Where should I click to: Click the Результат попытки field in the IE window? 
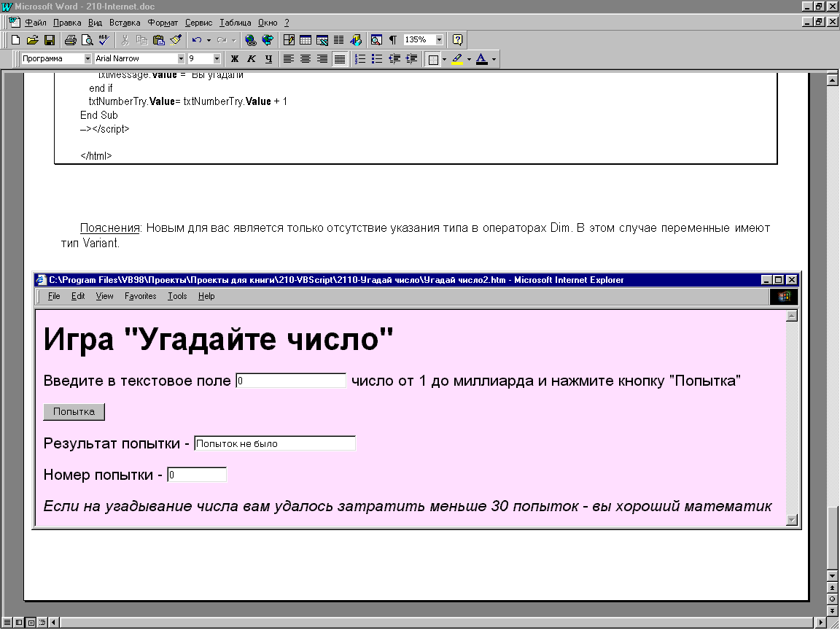275,443
